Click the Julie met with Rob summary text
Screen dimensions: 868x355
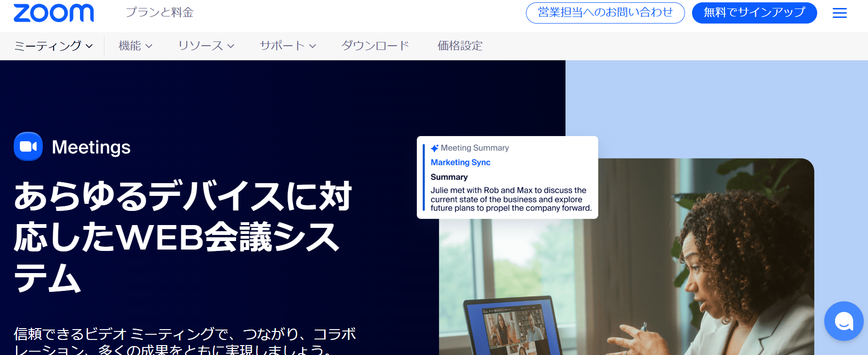tap(511, 199)
